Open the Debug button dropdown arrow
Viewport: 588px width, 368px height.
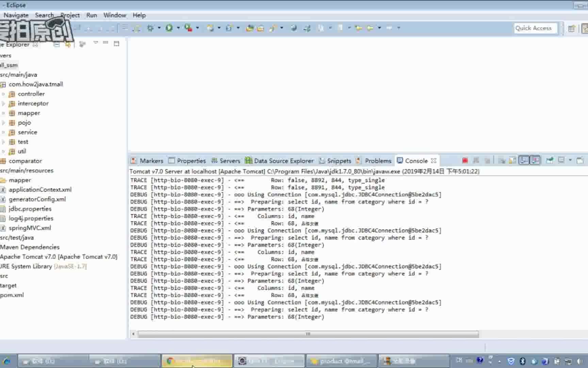coord(159,28)
